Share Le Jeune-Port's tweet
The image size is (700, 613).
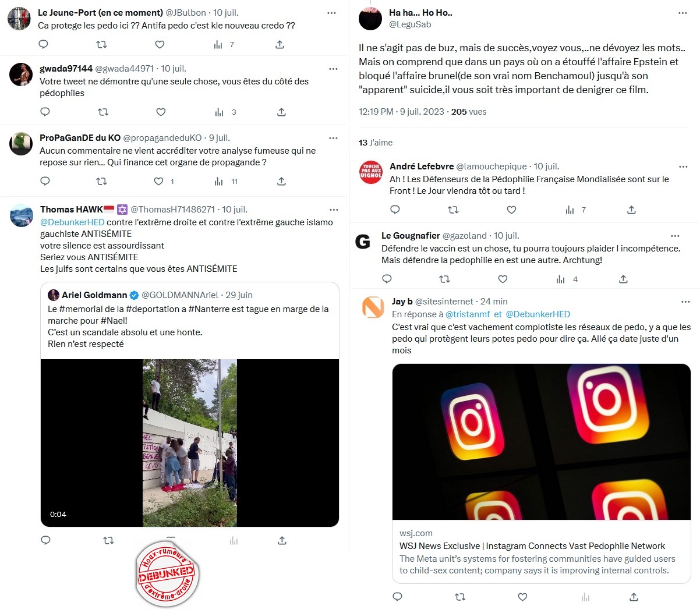(x=280, y=44)
